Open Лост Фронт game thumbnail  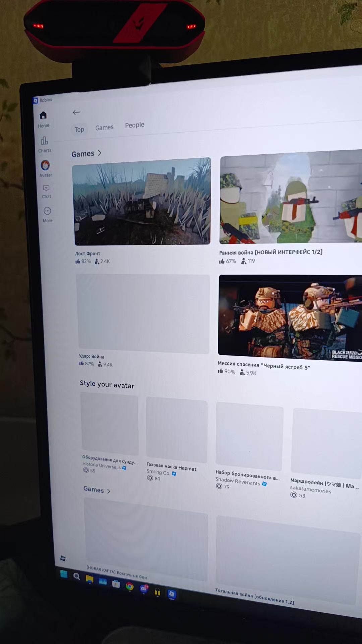click(x=142, y=201)
